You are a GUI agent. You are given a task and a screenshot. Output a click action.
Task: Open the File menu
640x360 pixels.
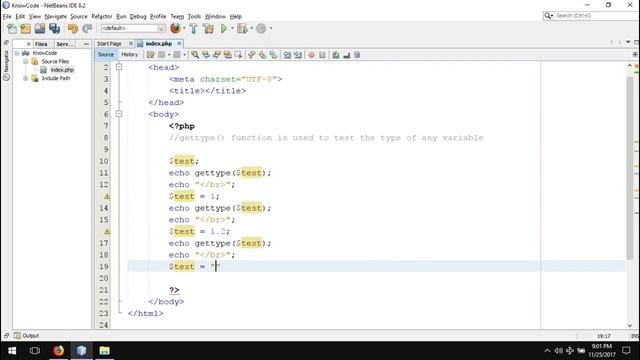click(7, 16)
